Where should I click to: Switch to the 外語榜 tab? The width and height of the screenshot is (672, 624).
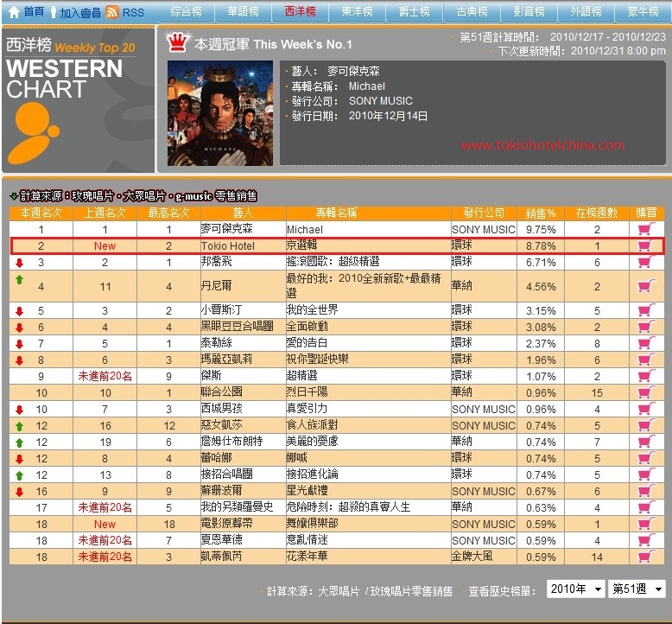586,11
